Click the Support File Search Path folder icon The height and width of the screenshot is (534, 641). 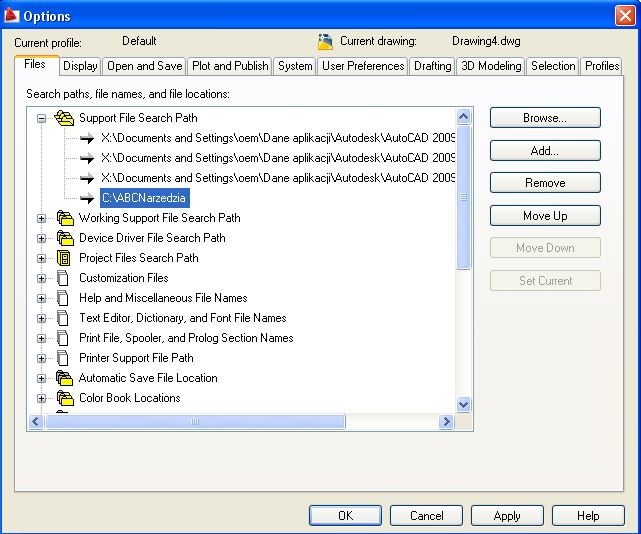coord(65,118)
